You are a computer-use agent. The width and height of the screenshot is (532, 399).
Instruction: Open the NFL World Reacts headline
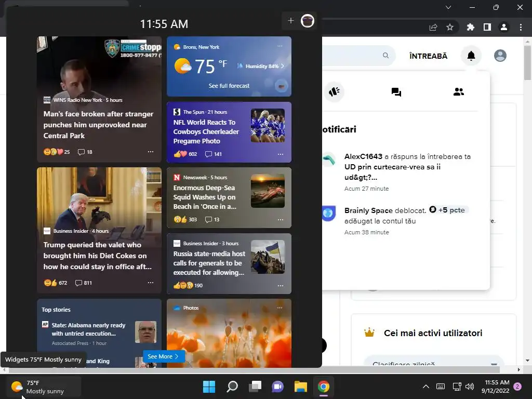point(206,131)
